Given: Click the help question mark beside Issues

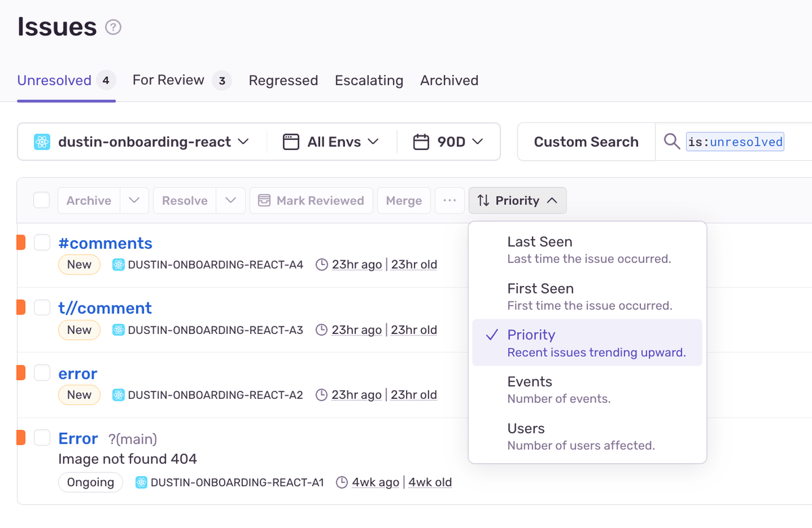Looking at the screenshot, I should (x=113, y=28).
